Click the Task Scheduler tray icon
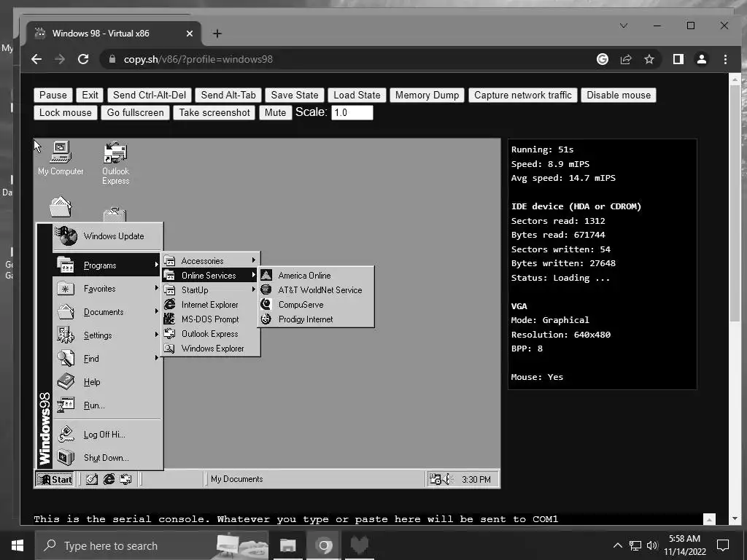 (435, 479)
